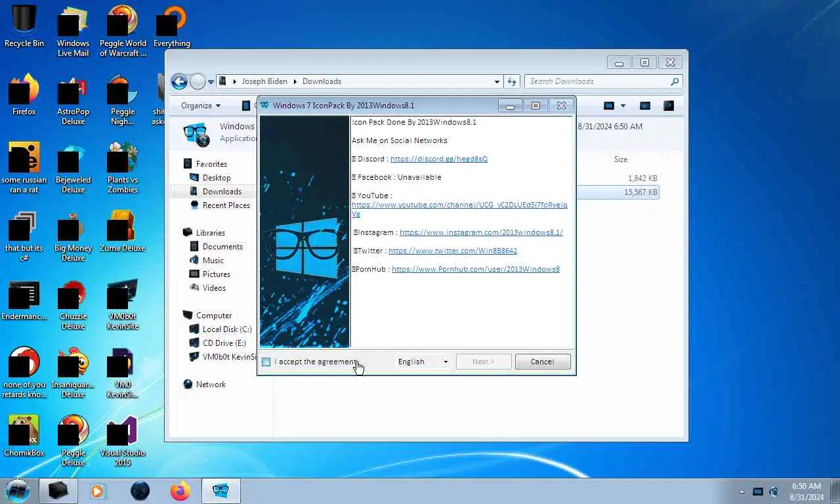Click the Everything desktop icon

[x=172, y=26]
